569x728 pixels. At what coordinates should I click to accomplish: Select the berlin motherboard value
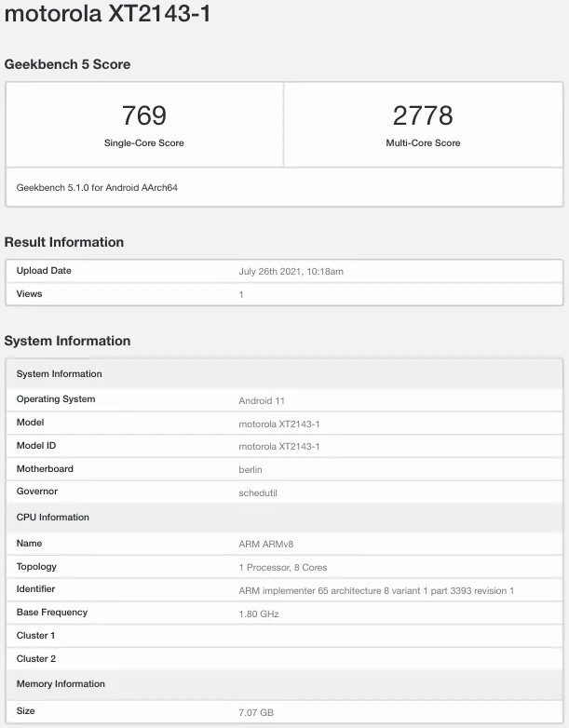coord(251,470)
